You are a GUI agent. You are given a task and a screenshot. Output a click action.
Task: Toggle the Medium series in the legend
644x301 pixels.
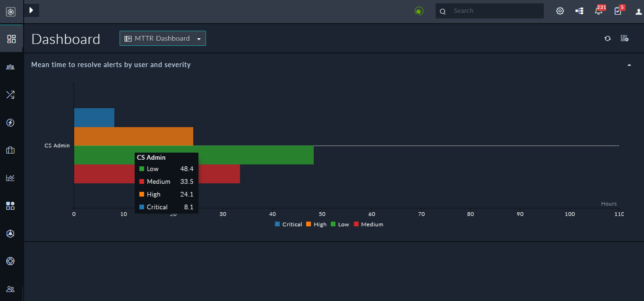pos(369,224)
